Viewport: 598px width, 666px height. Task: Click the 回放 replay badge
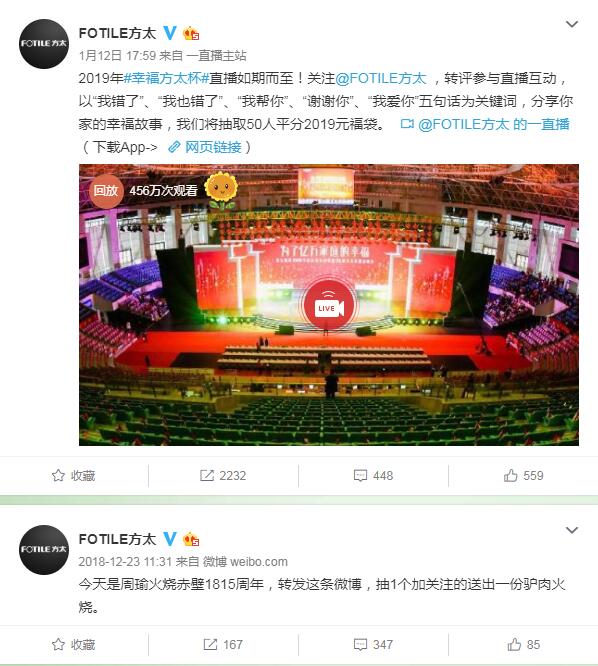pos(106,191)
